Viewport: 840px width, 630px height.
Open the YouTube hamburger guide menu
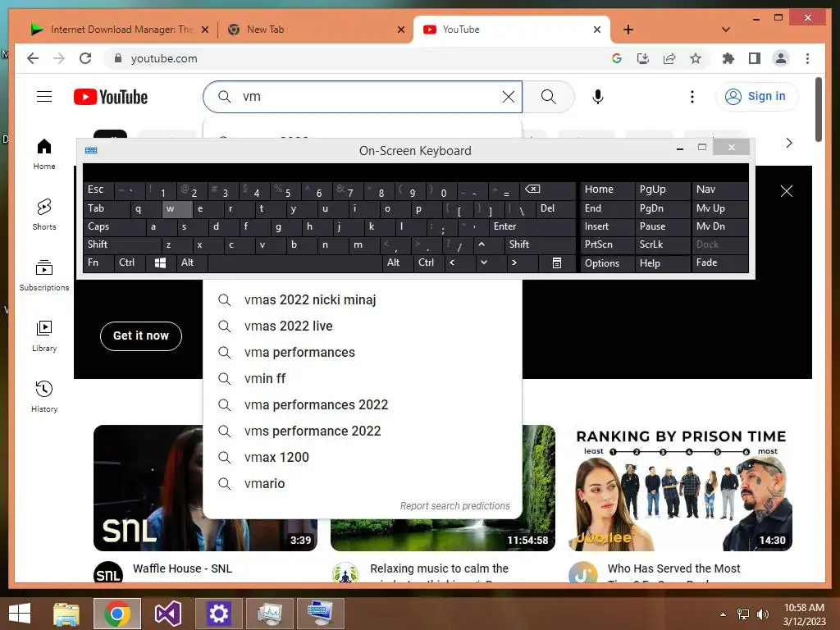(x=44, y=97)
